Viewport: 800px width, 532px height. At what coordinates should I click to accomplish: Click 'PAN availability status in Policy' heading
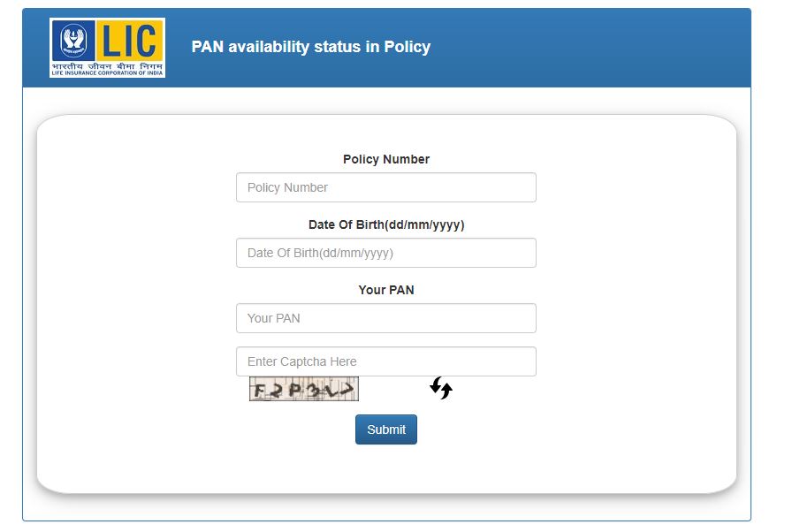[310, 47]
